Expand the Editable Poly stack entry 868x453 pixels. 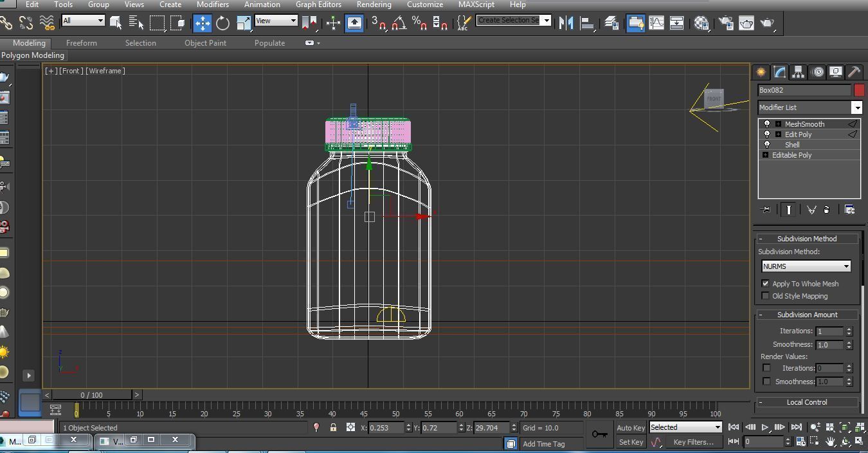point(765,155)
